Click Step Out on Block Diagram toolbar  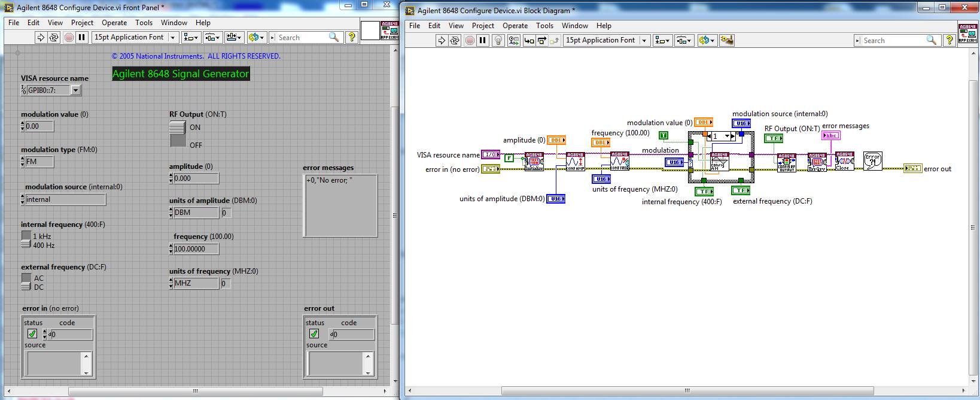(555, 40)
